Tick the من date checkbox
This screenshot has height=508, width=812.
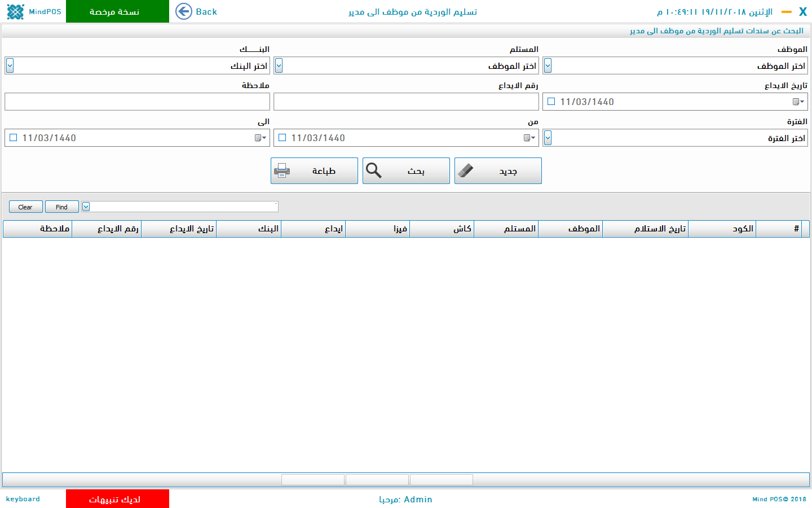[283, 138]
